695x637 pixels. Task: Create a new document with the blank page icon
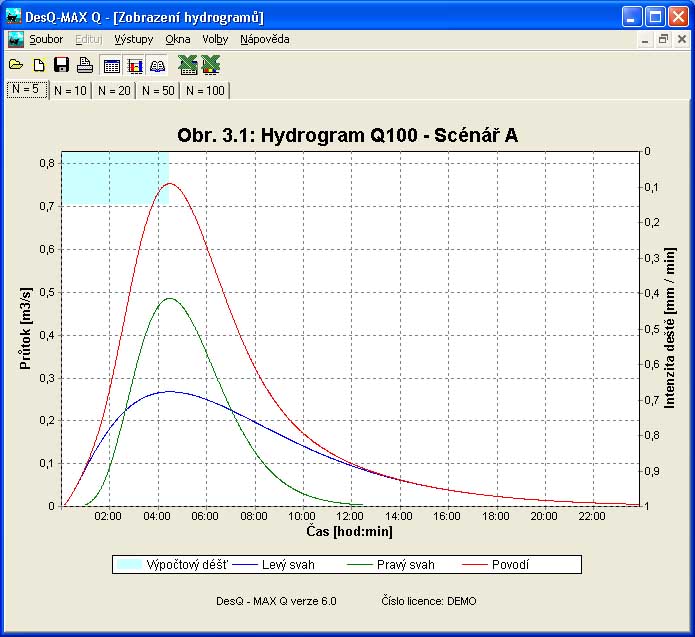(39, 65)
